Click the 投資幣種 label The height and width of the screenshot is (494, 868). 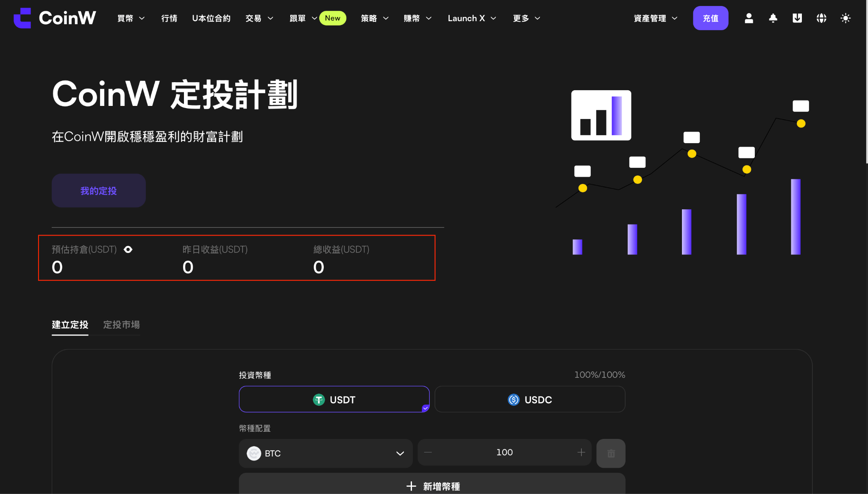pos(255,375)
